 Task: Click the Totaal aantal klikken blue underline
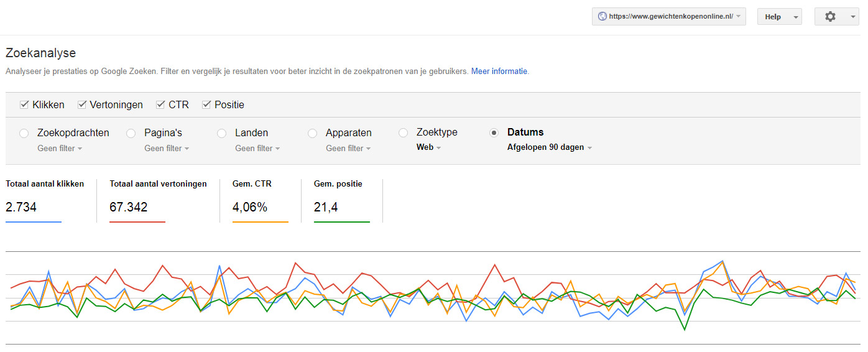pos(34,222)
